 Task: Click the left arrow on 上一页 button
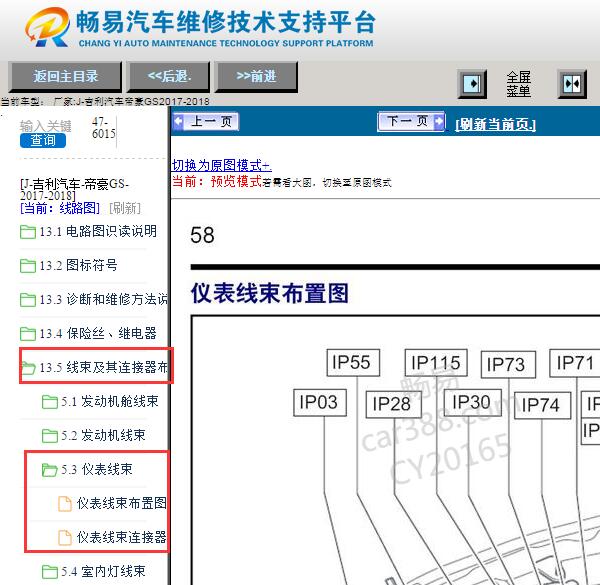178,122
